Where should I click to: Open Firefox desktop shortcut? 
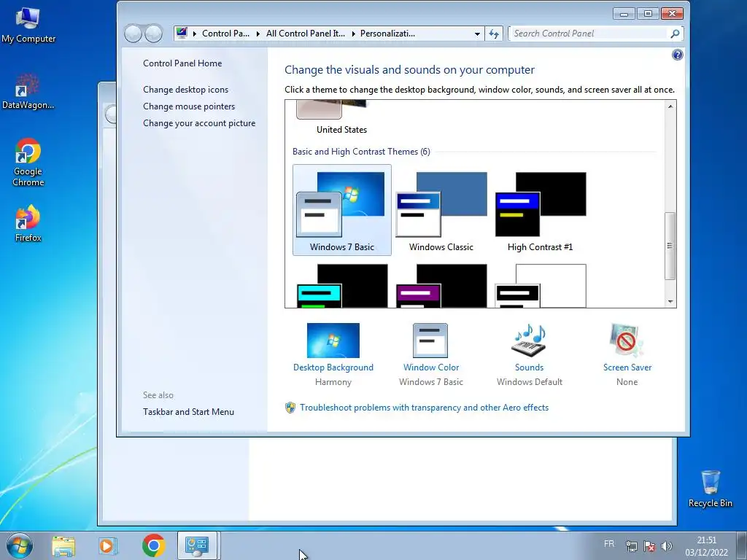coord(28,224)
